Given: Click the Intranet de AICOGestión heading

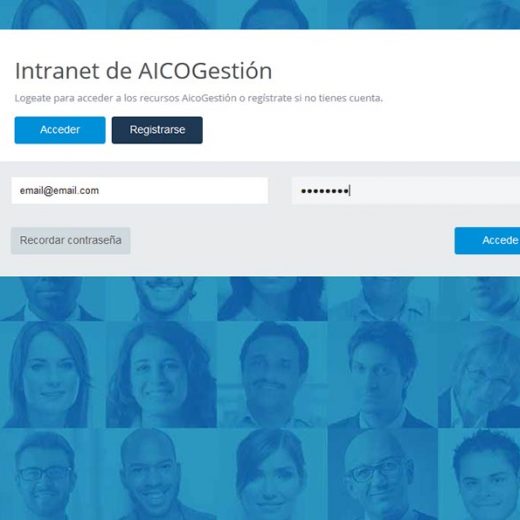Looking at the screenshot, I should (144, 71).
